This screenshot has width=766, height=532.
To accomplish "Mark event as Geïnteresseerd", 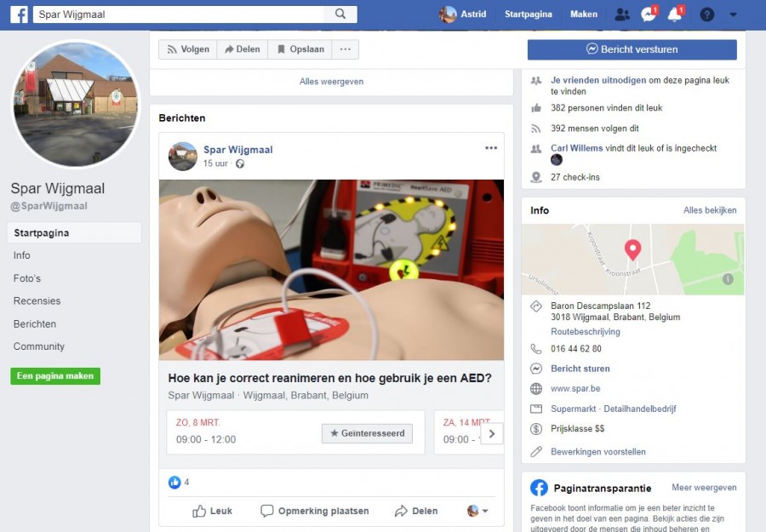I will [367, 434].
